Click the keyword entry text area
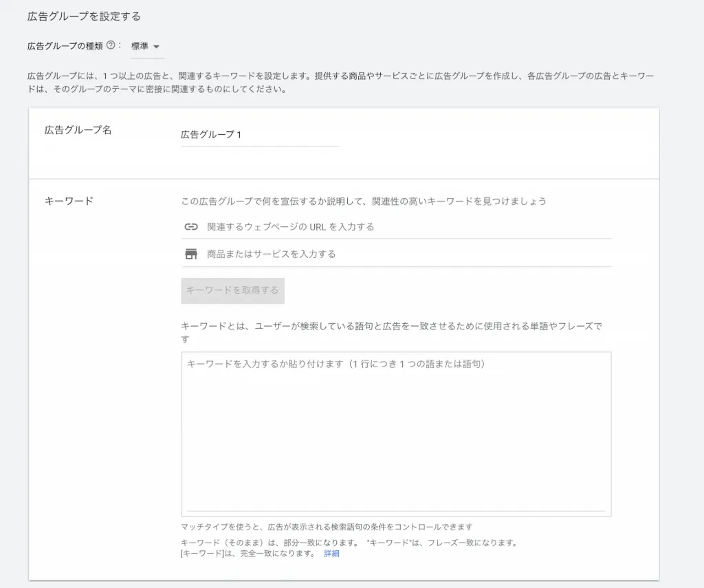704x588 pixels. pyautogui.click(x=396, y=434)
